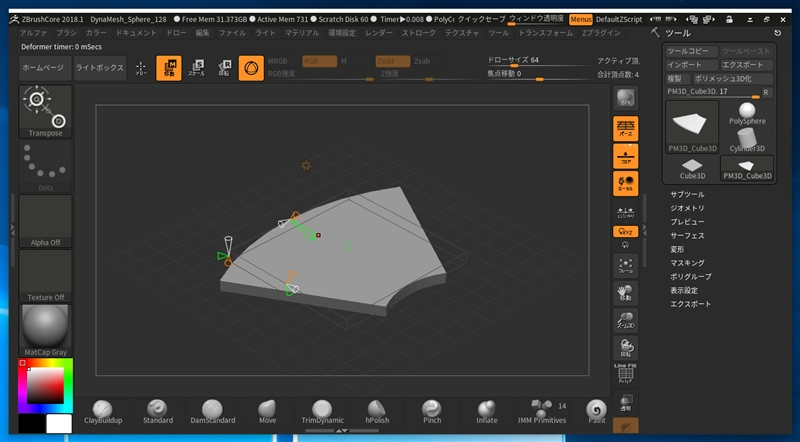800x442 pixels.
Task: Adjust the Focal Shift (焦点移動) slider
Action: [538, 75]
